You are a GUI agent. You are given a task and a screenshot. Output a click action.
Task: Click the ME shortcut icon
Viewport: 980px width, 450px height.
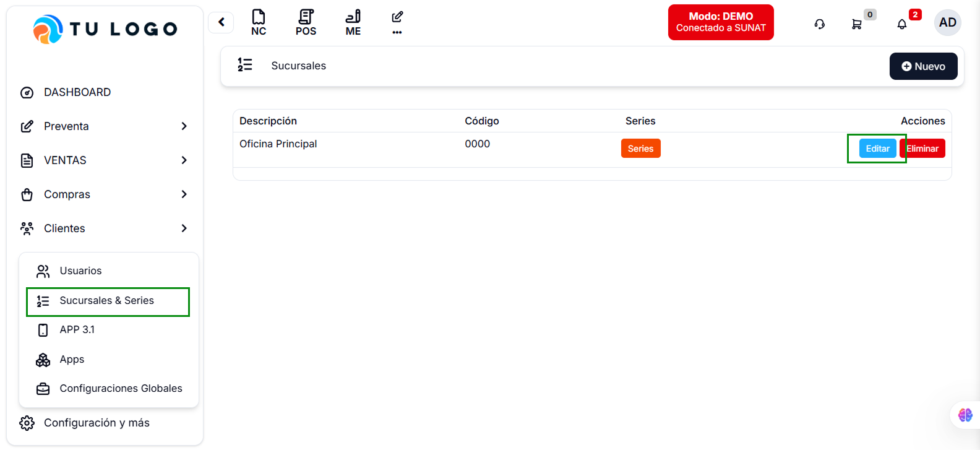click(353, 23)
